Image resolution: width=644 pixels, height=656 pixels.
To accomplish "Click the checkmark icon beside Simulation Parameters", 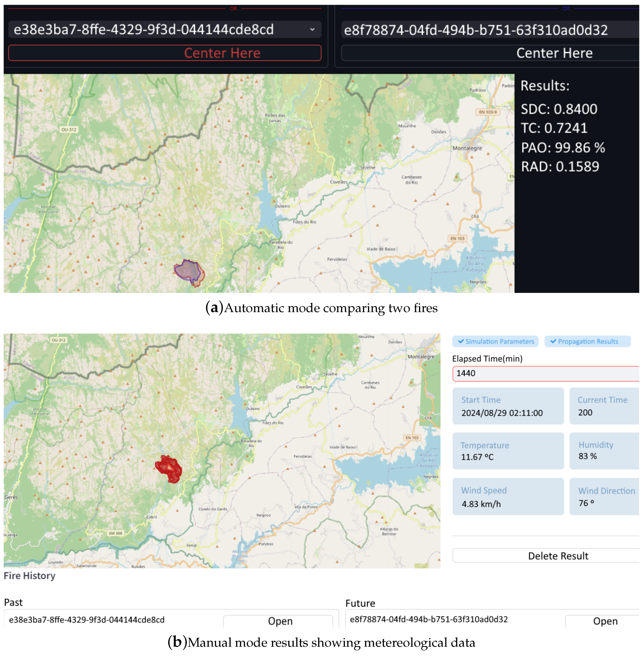I will coord(461,342).
